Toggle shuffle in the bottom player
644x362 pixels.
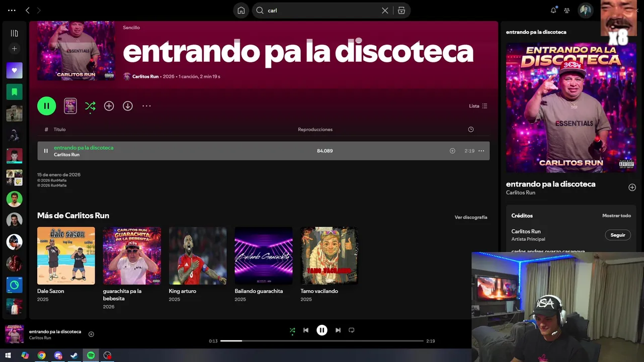pos(292,330)
